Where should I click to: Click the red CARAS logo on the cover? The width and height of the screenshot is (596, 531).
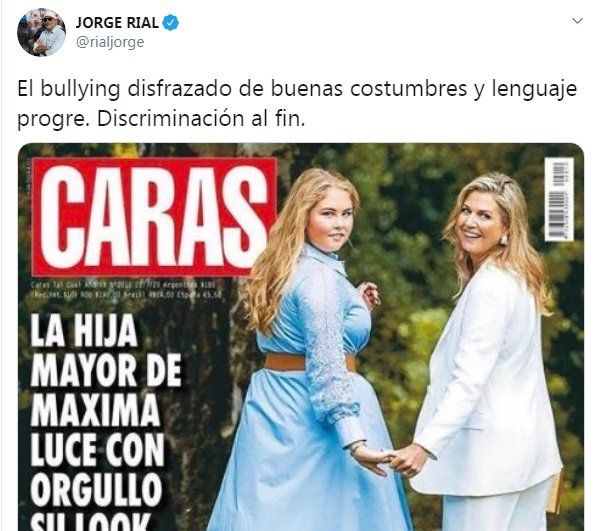[x=155, y=217]
